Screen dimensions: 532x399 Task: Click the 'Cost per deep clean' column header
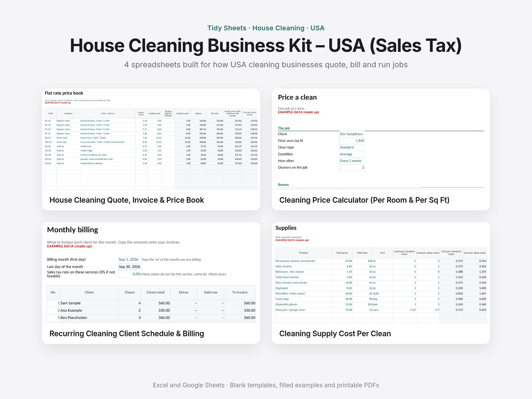point(475,253)
